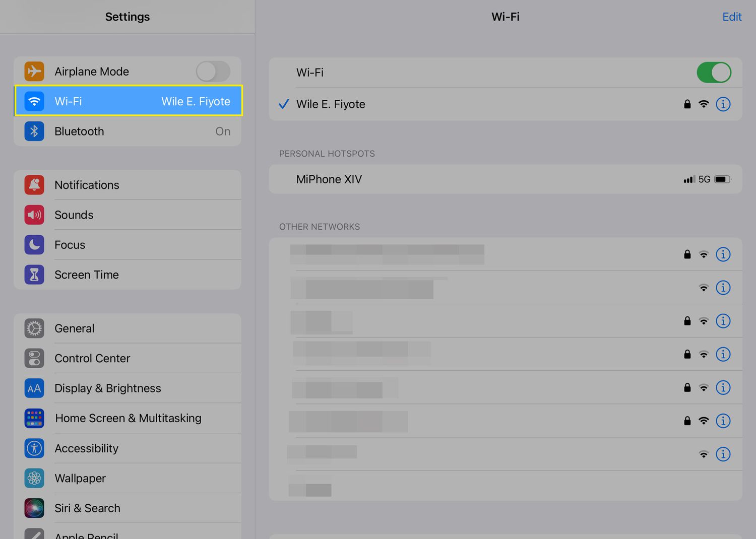Open info for first other network

coord(723,254)
